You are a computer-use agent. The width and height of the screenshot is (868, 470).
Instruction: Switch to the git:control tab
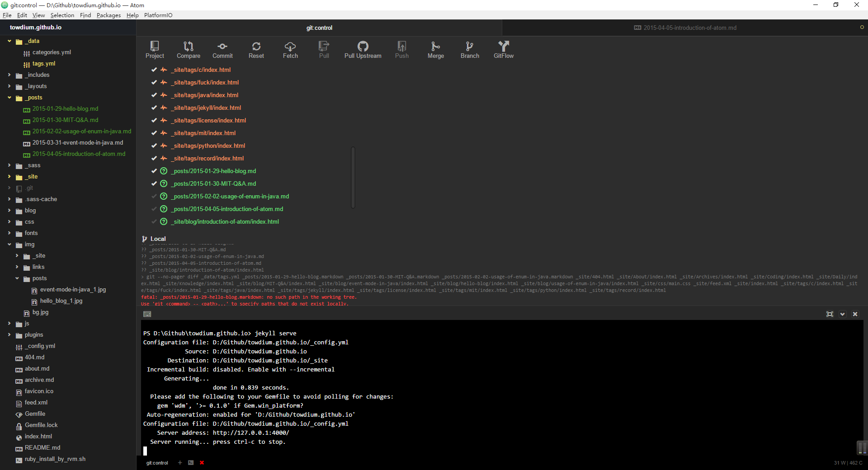tap(319, 28)
